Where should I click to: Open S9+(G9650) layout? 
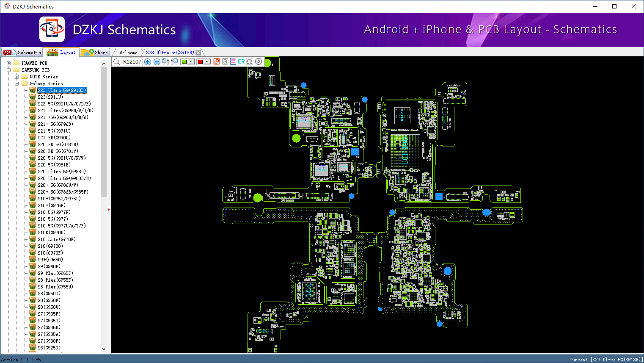pyautogui.click(x=50, y=260)
